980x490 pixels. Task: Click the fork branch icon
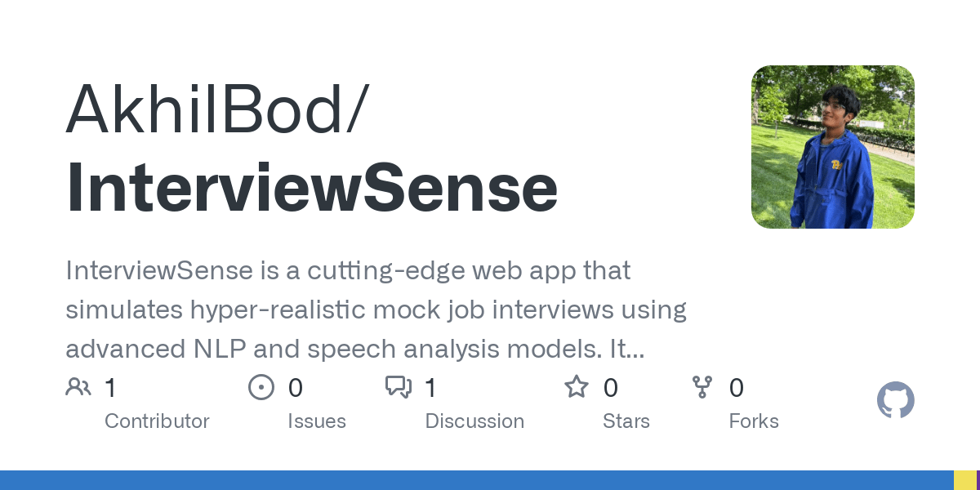(702, 387)
